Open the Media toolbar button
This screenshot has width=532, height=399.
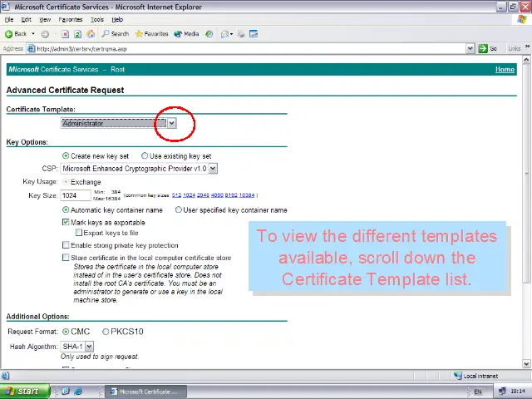pyautogui.click(x=186, y=34)
